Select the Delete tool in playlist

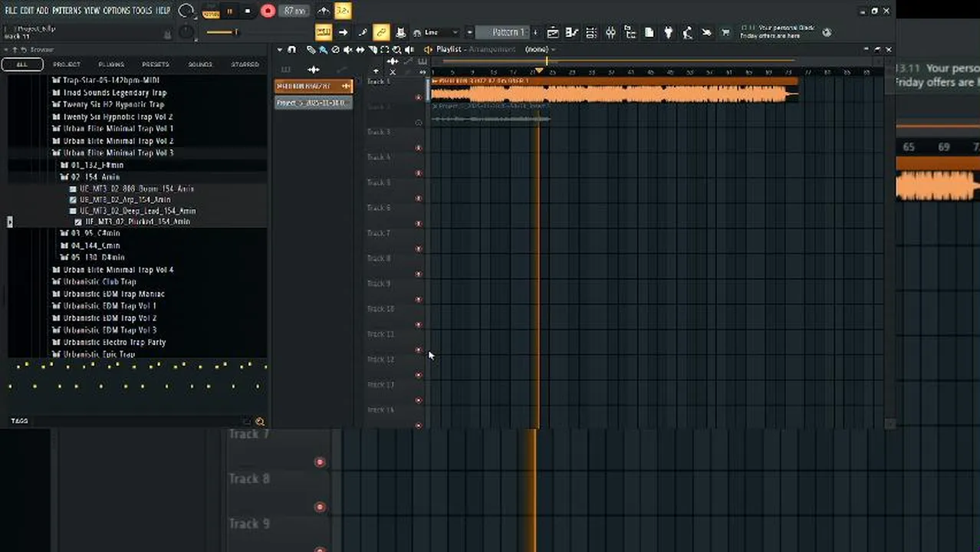pos(335,49)
